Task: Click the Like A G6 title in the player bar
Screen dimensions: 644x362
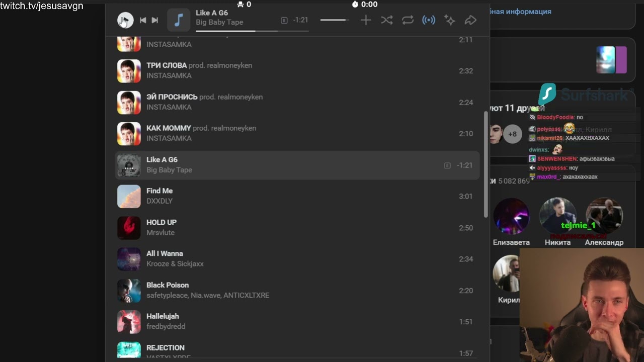Action: tap(212, 13)
